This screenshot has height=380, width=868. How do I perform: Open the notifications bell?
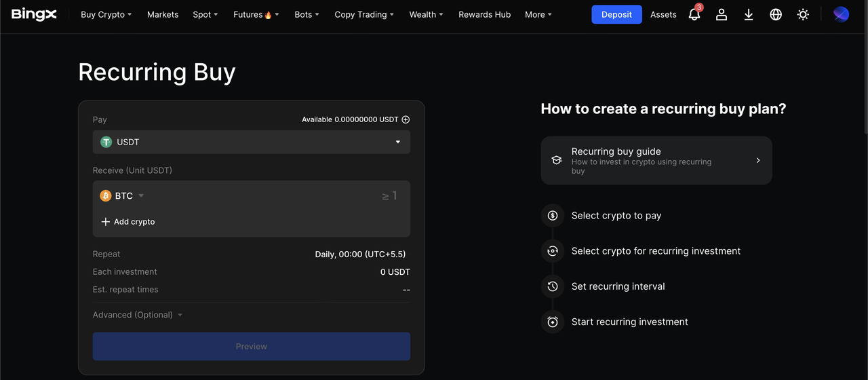(694, 14)
